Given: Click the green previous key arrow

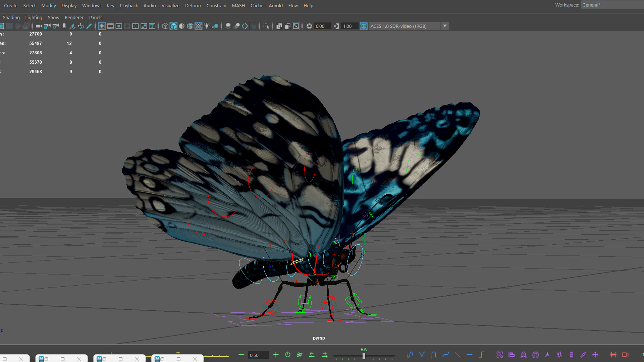Looking at the screenshot, I should click(x=312, y=355).
